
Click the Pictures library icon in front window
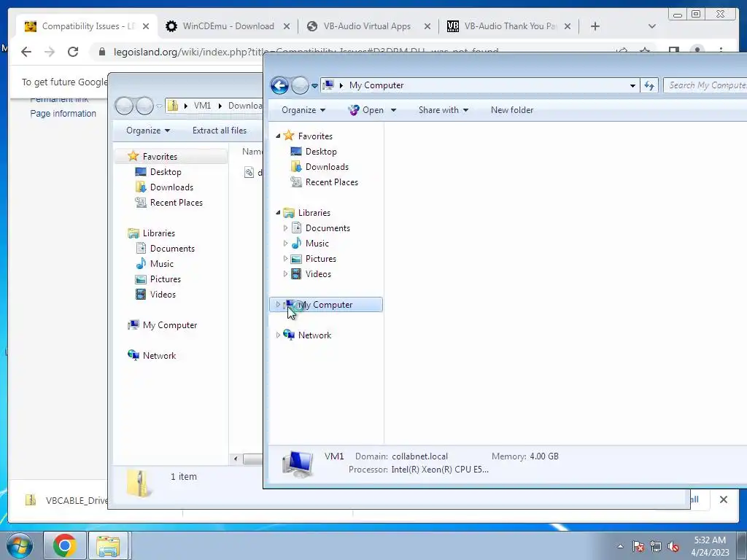tap(296, 259)
